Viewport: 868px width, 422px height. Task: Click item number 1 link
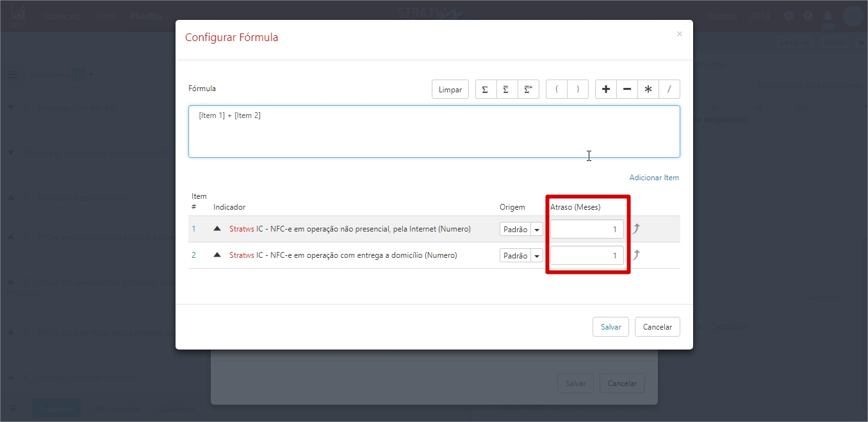193,229
